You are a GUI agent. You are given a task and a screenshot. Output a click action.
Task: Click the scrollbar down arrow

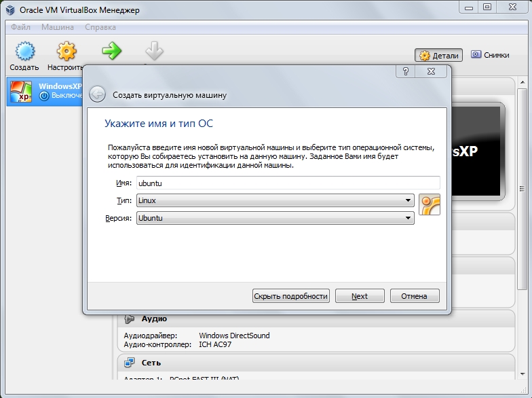[x=522, y=375]
